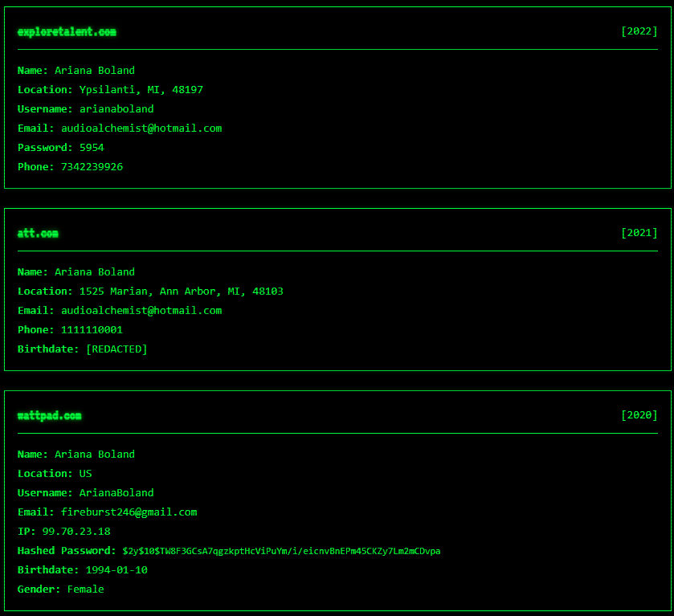The height and width of the screenshot is (616, 674).
Task: Click the Location value in att.com record
Action: pyautogui.click(x=181, y=292)
